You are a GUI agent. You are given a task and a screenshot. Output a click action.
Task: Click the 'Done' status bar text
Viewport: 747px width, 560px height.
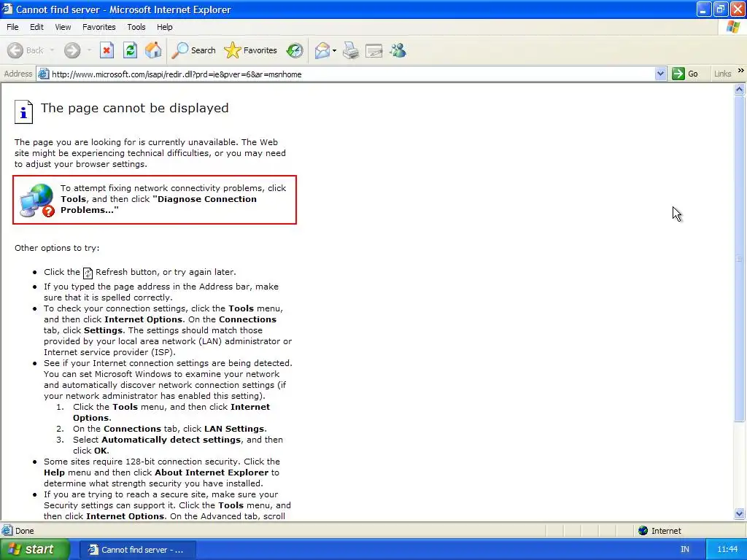click(25, 531)
